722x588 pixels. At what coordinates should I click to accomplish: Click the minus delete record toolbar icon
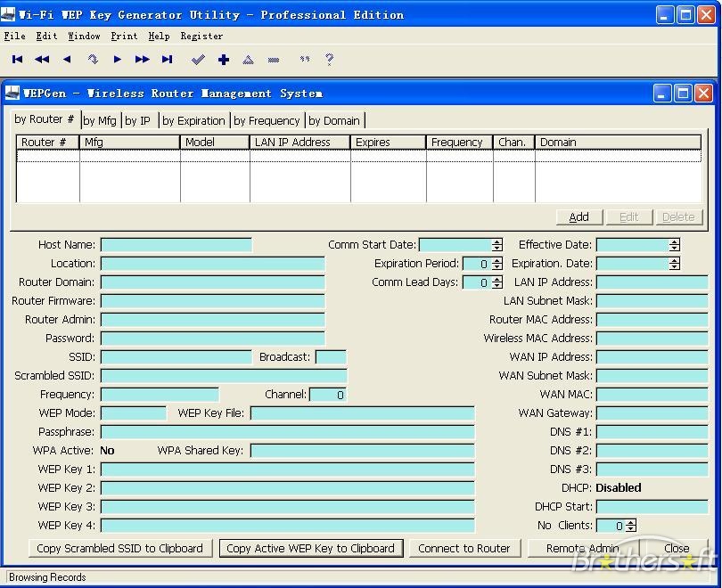pyautogui.click(x=274, y=60)
